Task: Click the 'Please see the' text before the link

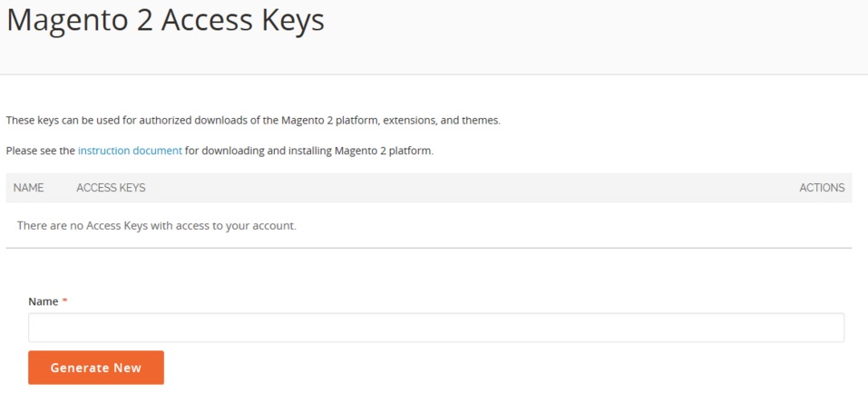Action: (41, 151)
